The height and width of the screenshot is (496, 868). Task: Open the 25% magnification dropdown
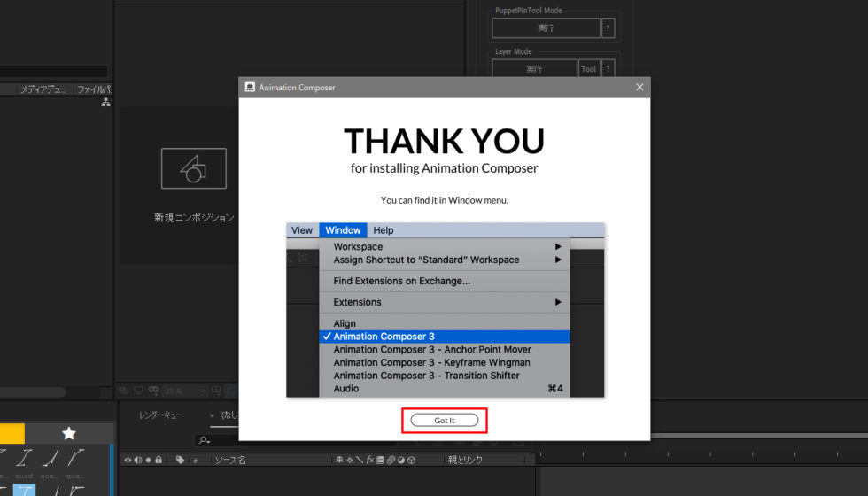185,391
